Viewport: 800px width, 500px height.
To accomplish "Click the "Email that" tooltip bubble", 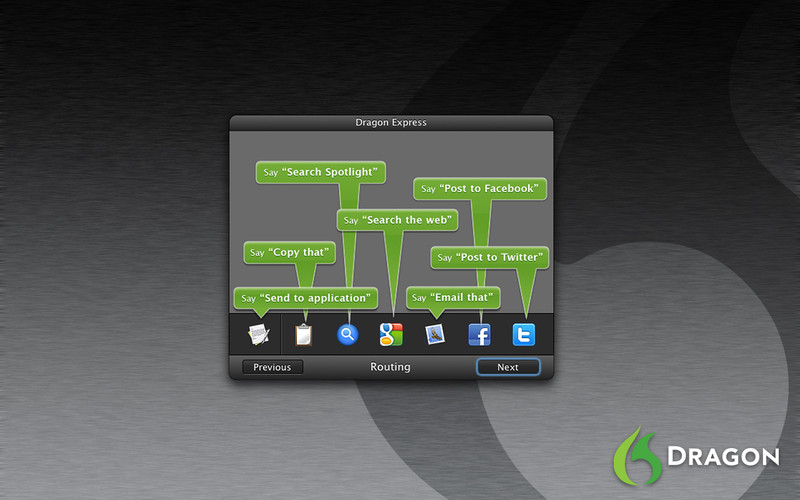I will click(x=453, y=298).
